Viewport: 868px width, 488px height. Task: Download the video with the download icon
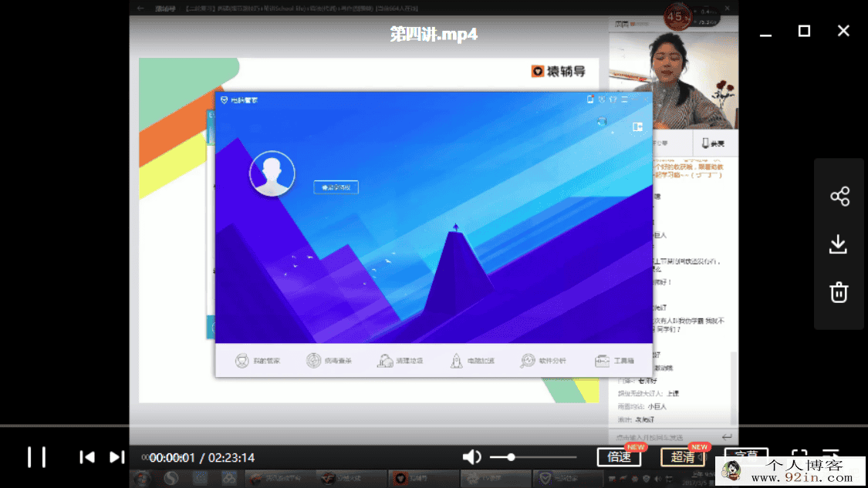coord(839,244)
